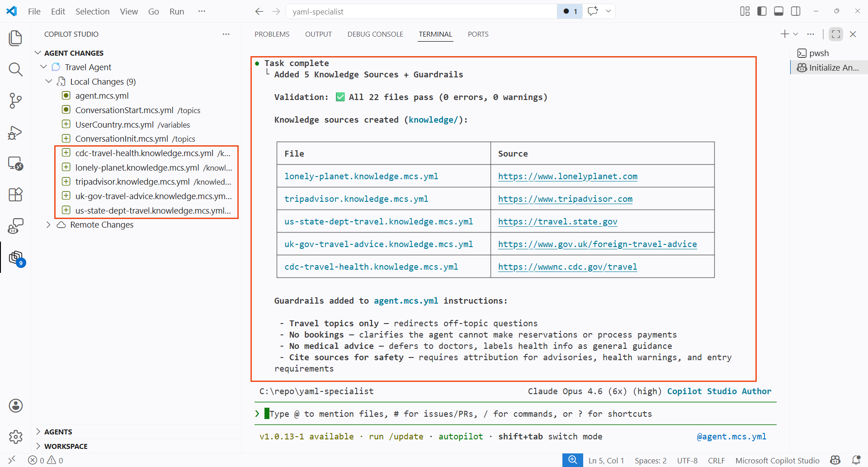The image size is (868, 467).
Task: Open the Explorer view in activity bar
Action: [x=15, y=38]
